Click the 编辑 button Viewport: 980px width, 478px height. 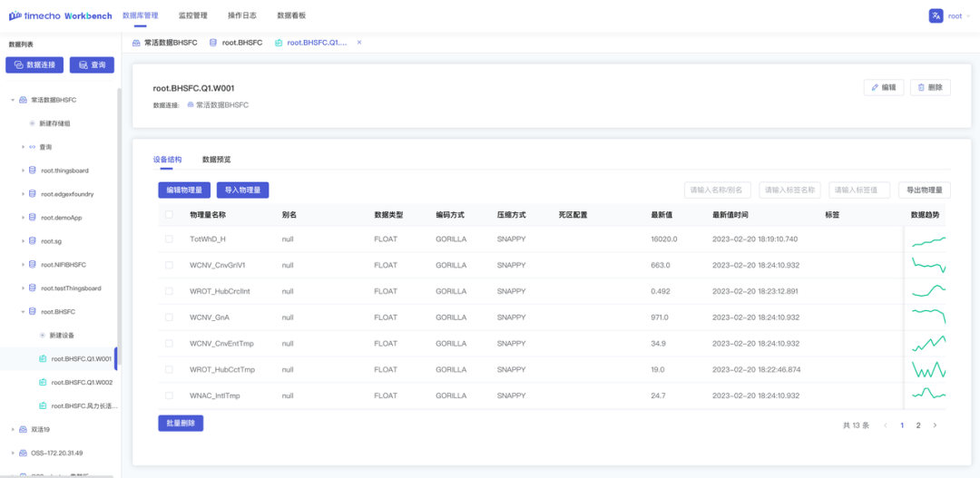884,87
